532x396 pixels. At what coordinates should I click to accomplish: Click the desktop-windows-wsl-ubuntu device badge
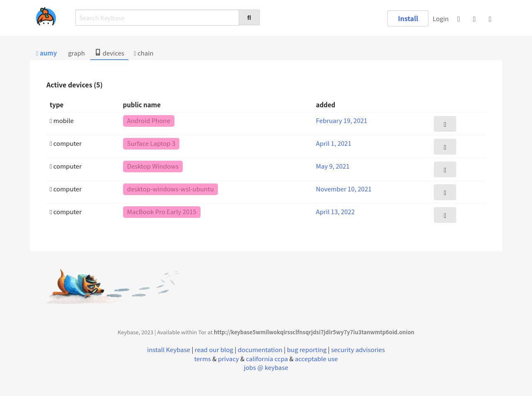click(170, 189)
